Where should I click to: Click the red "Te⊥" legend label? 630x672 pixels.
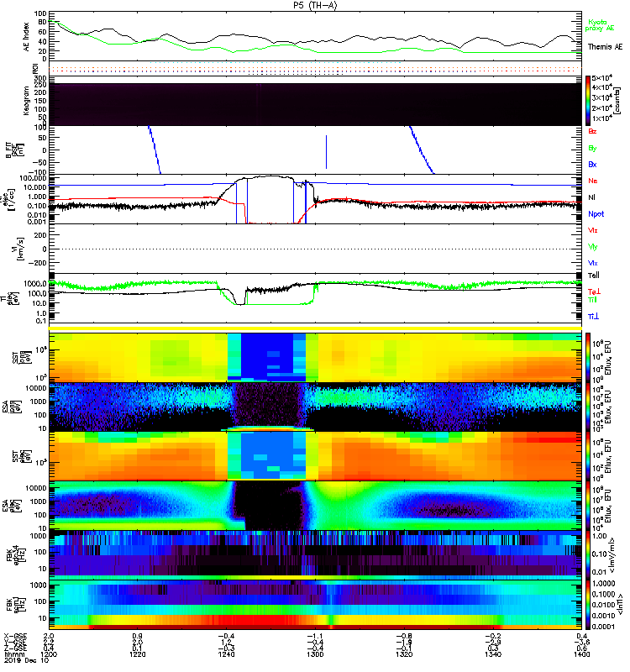coord(594,291)
